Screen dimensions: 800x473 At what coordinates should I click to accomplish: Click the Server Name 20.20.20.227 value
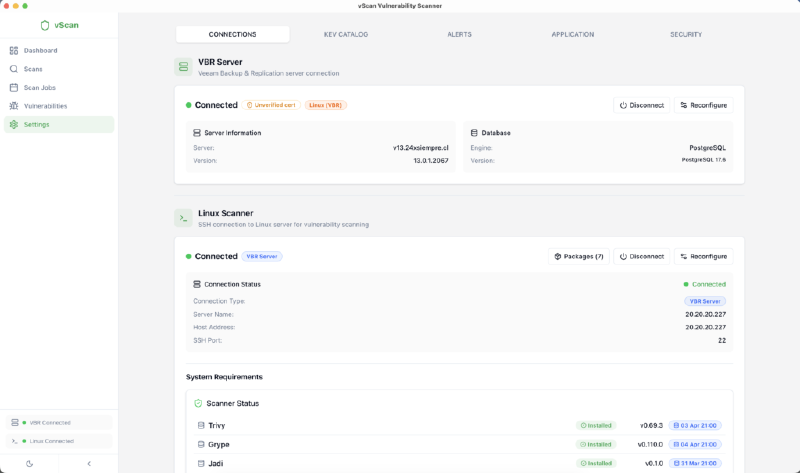click(706, 314)
